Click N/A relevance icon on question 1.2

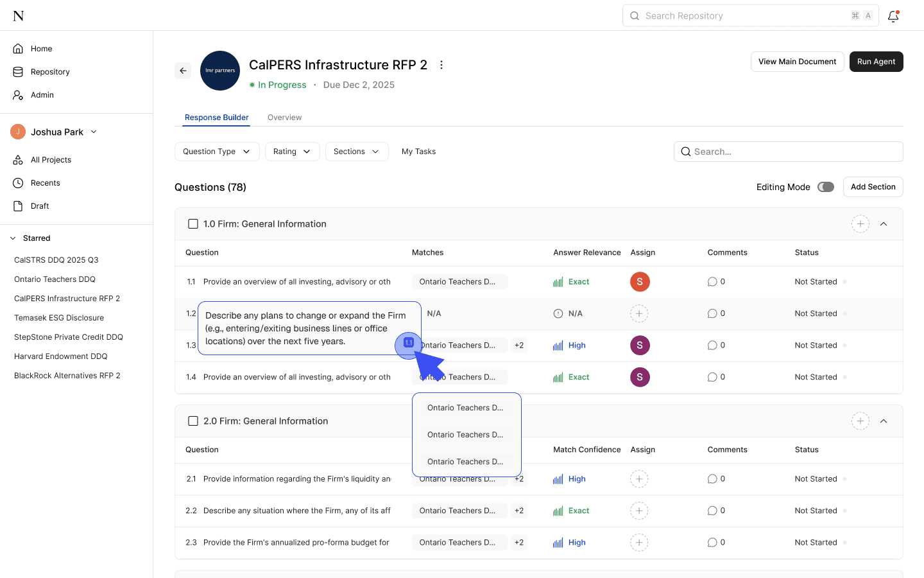(x=558, y=313)
